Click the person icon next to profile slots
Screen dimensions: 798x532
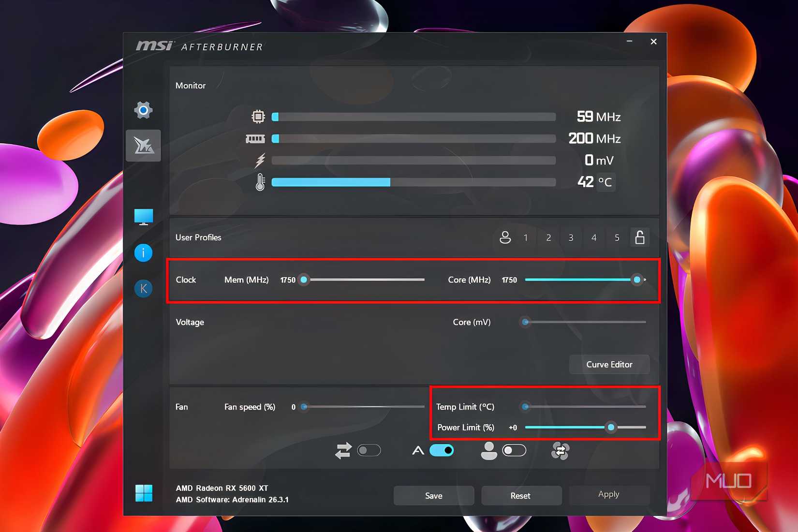[505, 237]
